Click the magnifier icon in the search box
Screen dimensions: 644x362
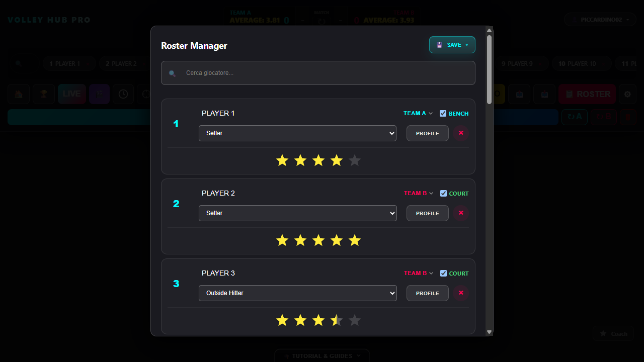point(172,73)
